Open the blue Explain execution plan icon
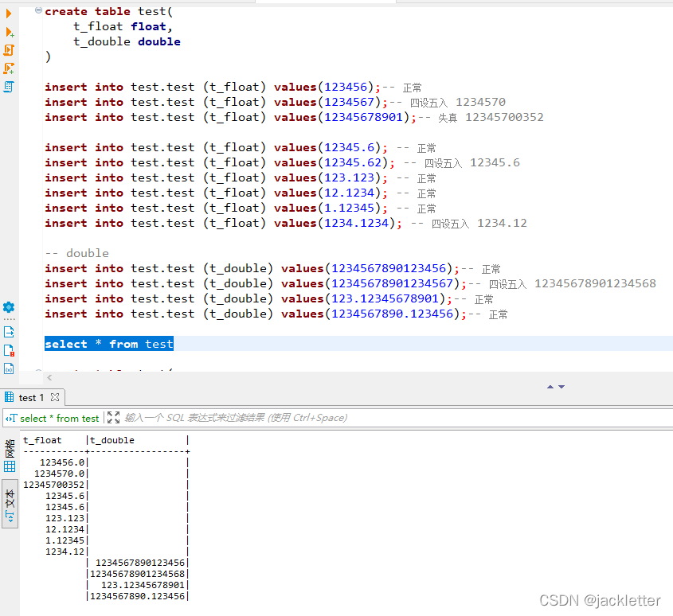Image resolution: width=673 pixels, height=616 pixels. coord(9,87)
